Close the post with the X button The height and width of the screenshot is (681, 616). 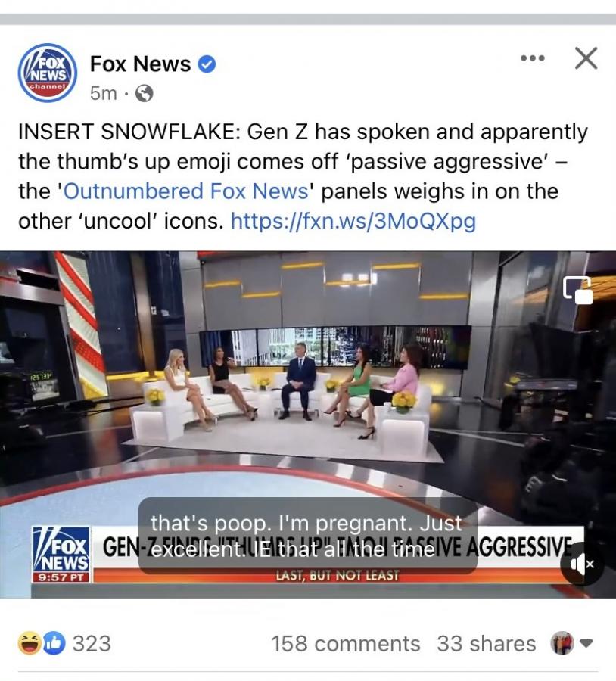pyautogui.click(x=586, y=58)
